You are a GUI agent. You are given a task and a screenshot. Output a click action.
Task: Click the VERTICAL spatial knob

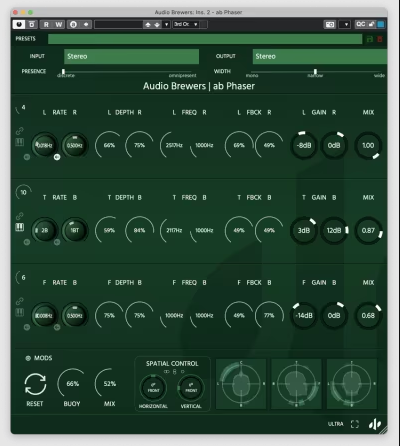click(x=191, y=388)
